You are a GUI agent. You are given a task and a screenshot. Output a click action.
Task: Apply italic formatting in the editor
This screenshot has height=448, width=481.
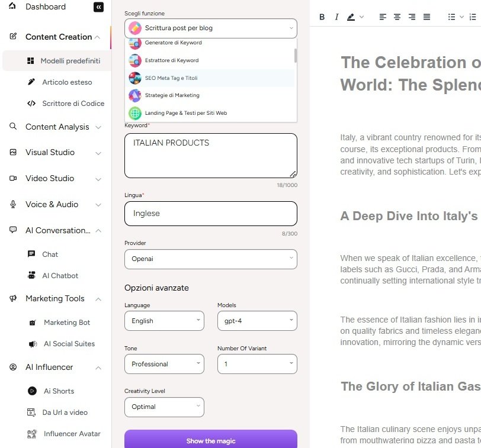pos(336,17)
